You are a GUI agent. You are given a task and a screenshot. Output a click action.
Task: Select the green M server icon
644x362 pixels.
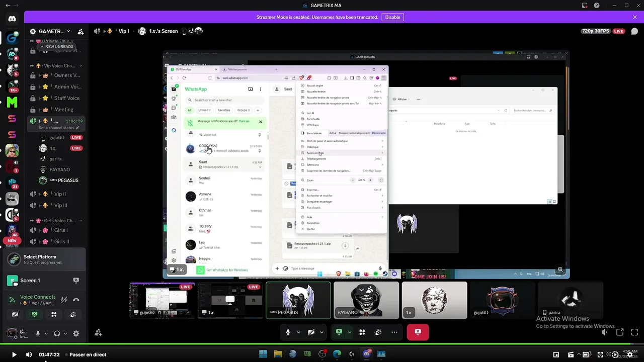click(x=12, y=102)
